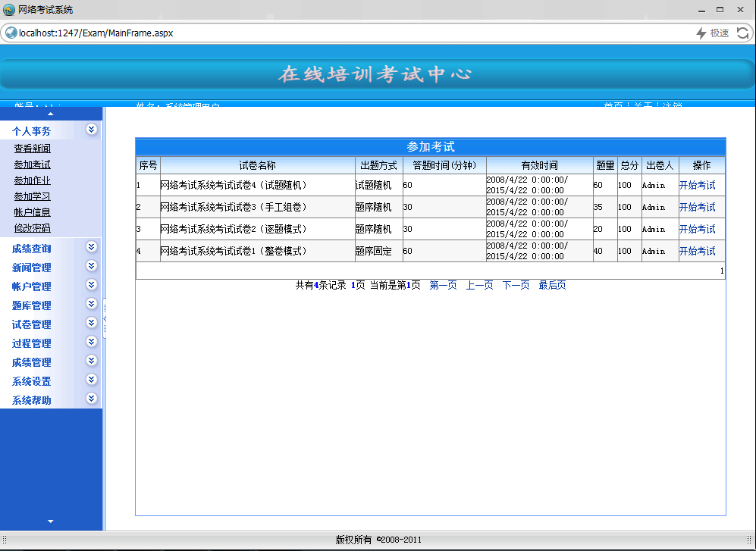
Task: Click the sidebar collapse splitter handle
Action: point(105,318)
